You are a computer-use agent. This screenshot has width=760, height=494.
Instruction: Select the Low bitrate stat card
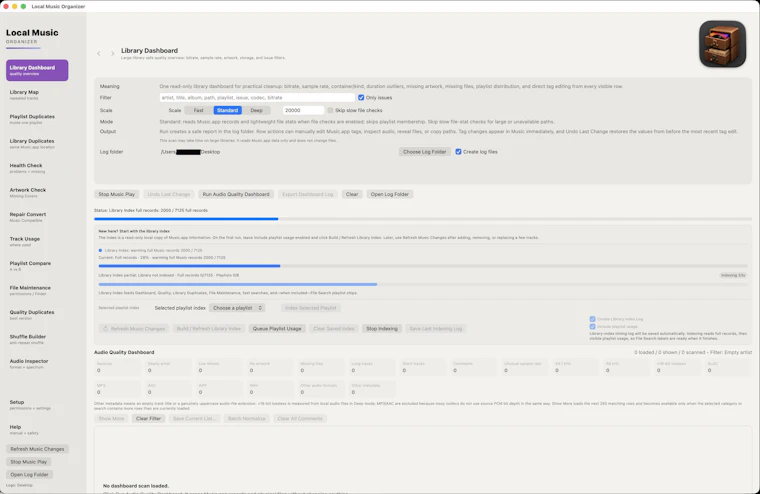[x=219, y=367]
